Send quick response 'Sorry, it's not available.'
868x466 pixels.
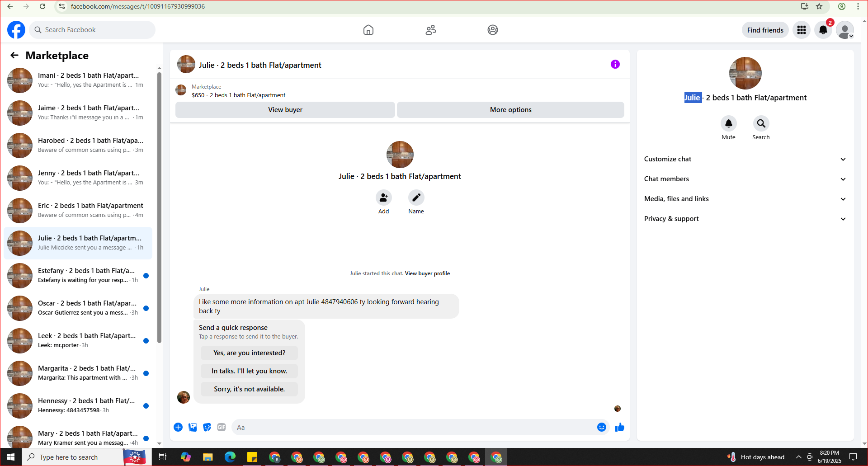coord(249,389)
